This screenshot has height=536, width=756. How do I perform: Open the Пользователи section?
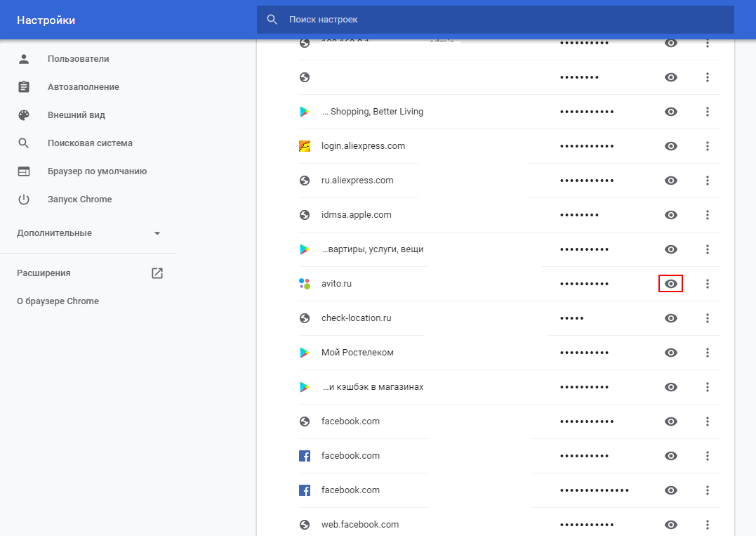tap(78, 59)
